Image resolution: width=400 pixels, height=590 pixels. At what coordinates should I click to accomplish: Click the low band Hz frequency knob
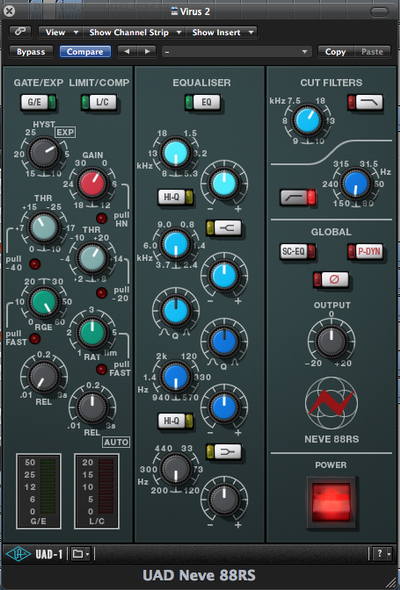[x=176, y=469]
